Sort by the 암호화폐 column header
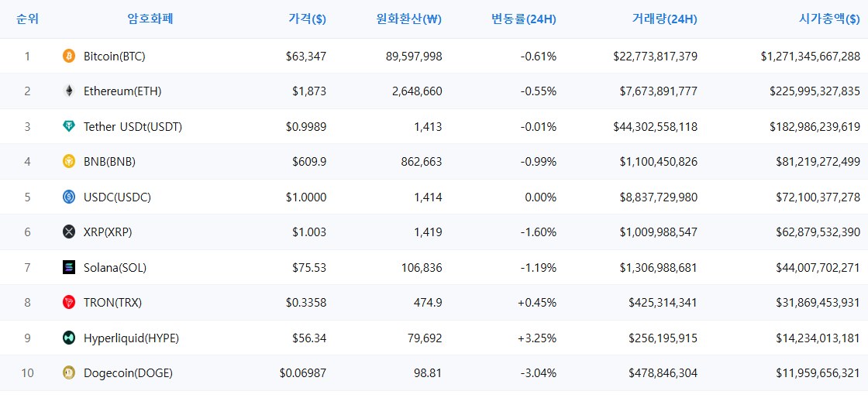 click(150, 19)
